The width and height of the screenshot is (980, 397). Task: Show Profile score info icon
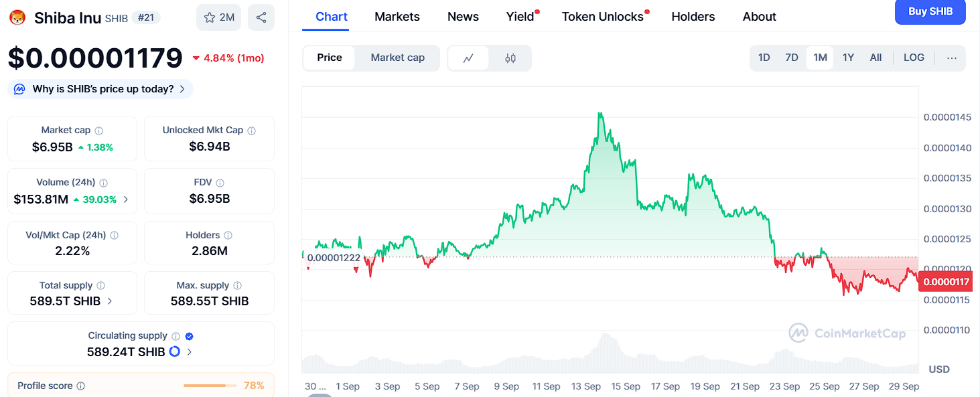tap(81, 386)
